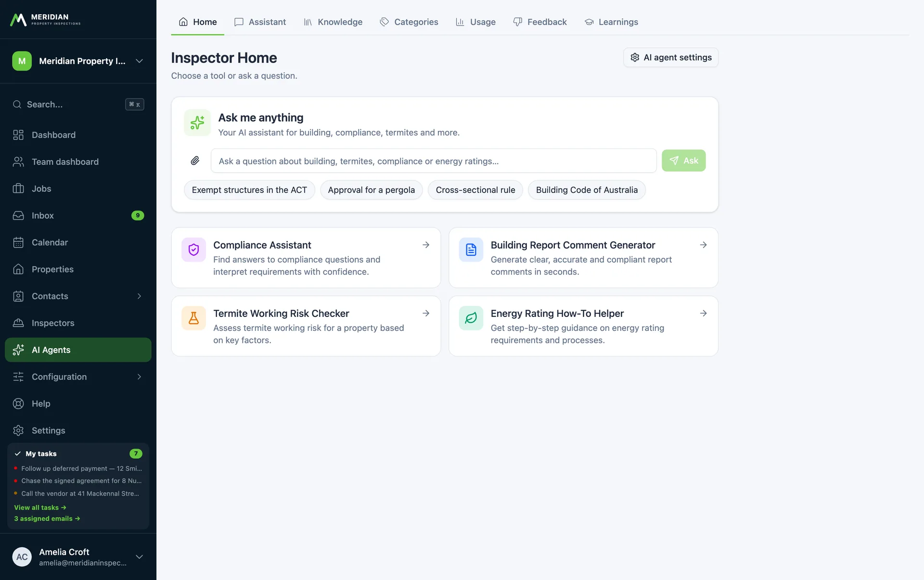
Task: Open Chase the signed agreement task
Action: 78,481
